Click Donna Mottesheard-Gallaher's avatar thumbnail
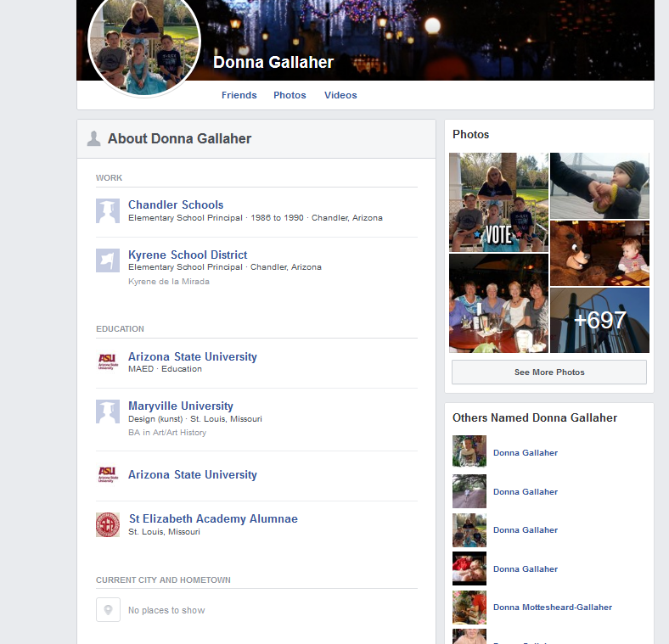The height and width of the screenshot is (644, 669). 469,608
